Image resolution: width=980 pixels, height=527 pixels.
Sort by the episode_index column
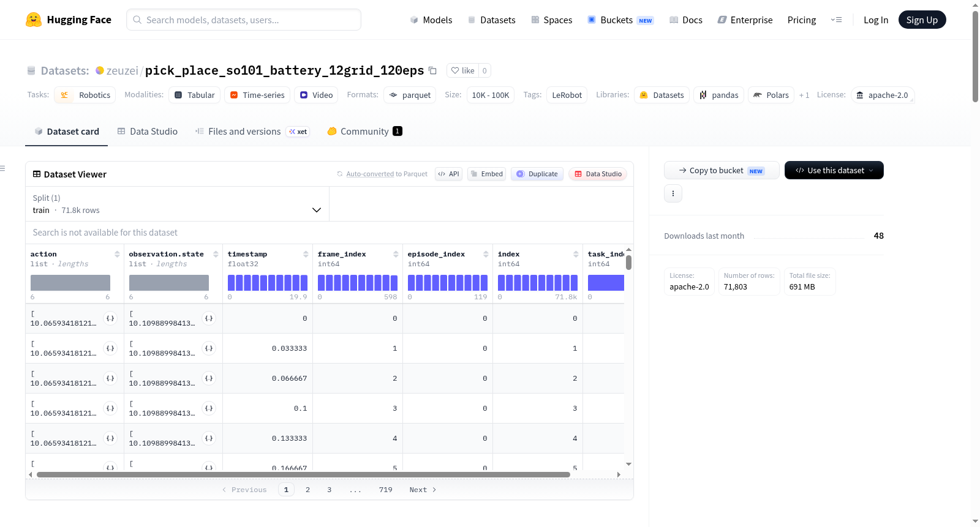pyautogui.click(x=486, y=254)
